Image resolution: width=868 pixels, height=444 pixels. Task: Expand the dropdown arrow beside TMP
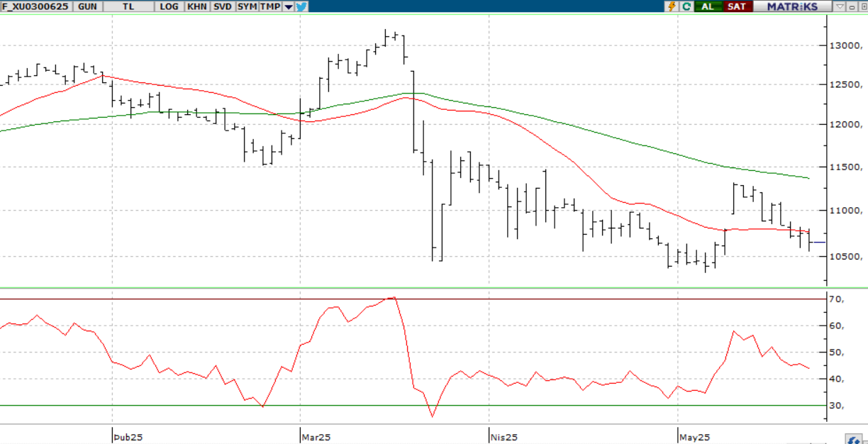pos(289,6)
